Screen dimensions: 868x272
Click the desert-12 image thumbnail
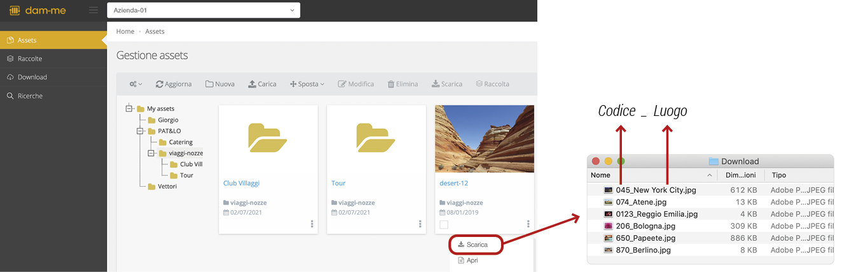click(484, 139)
